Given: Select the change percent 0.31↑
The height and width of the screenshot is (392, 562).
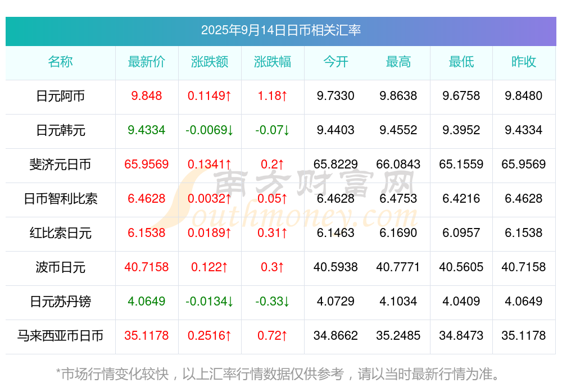Looking at the screenshot, I should pos(273,233).
